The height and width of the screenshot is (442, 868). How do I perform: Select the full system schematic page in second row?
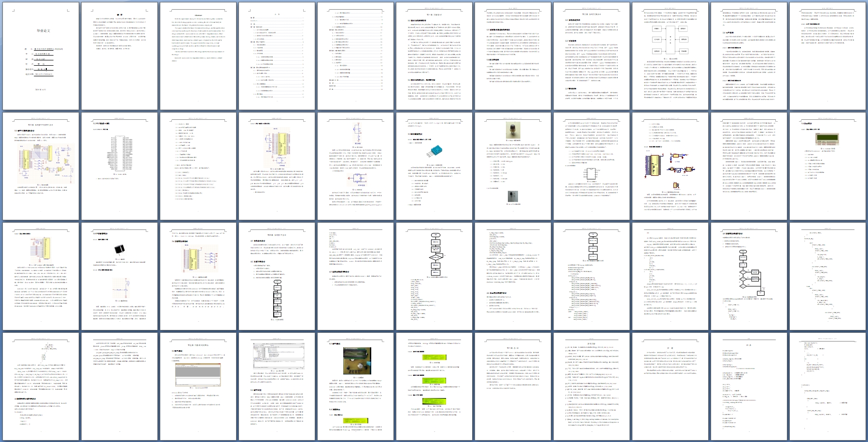pyautogui.click(x=41, y=166)
